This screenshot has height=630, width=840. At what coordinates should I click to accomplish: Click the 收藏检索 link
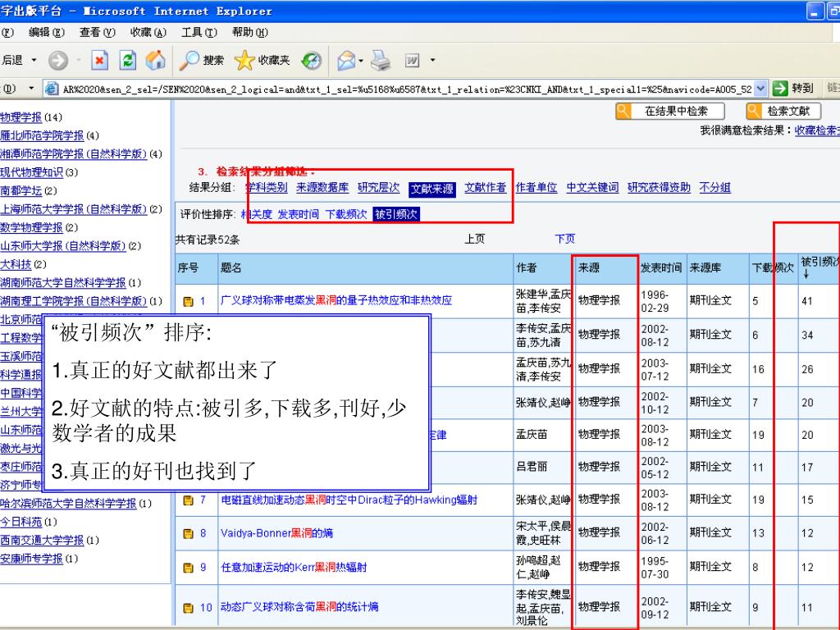pyautogui.click(x=817, y=130)
